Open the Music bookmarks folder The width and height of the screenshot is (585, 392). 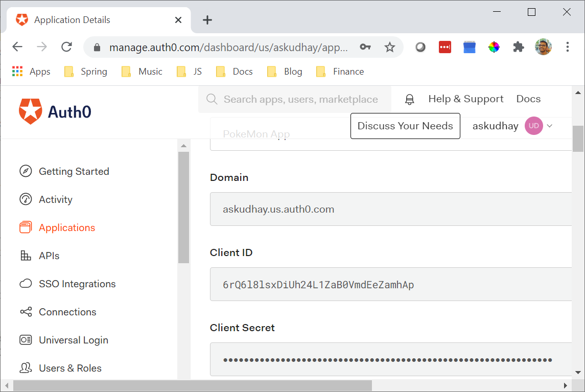coord(142,72)
